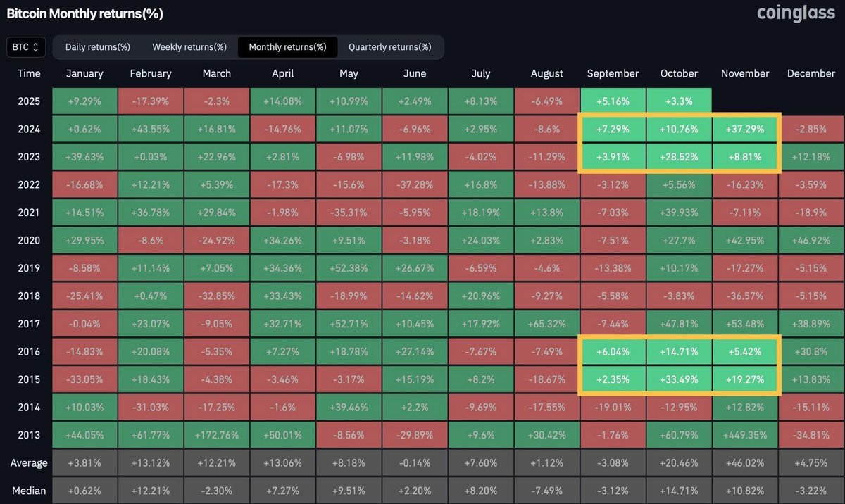Click the +3.3% October 2025 cell

[679, 101]
